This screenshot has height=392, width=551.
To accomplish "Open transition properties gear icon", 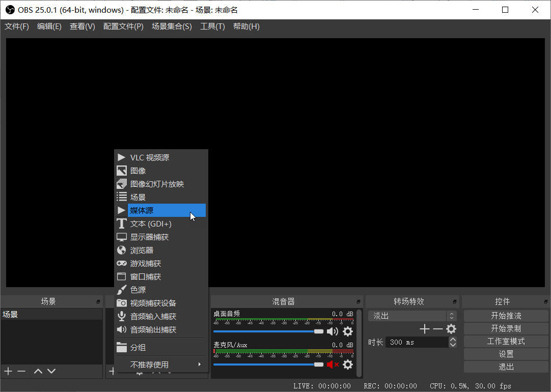I will [x=451, y=329].
